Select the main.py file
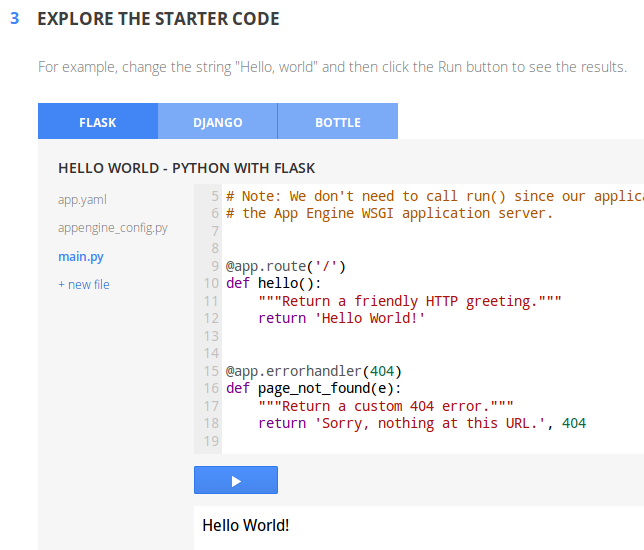The image size is (644, 550). coord(81,257)
